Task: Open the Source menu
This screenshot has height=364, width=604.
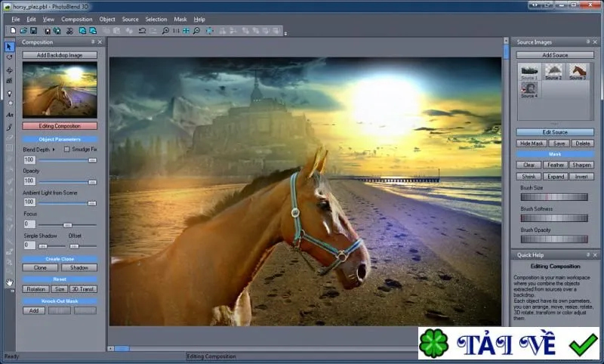Action: pyautogui.click(x=130, y=20)
